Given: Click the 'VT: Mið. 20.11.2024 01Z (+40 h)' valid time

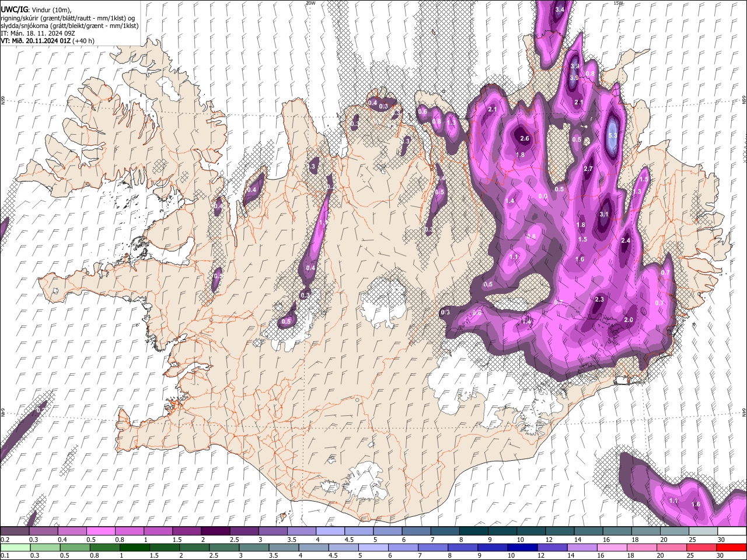Looking at the screenshot, I should pyautogui.click(x=48, y=41).
